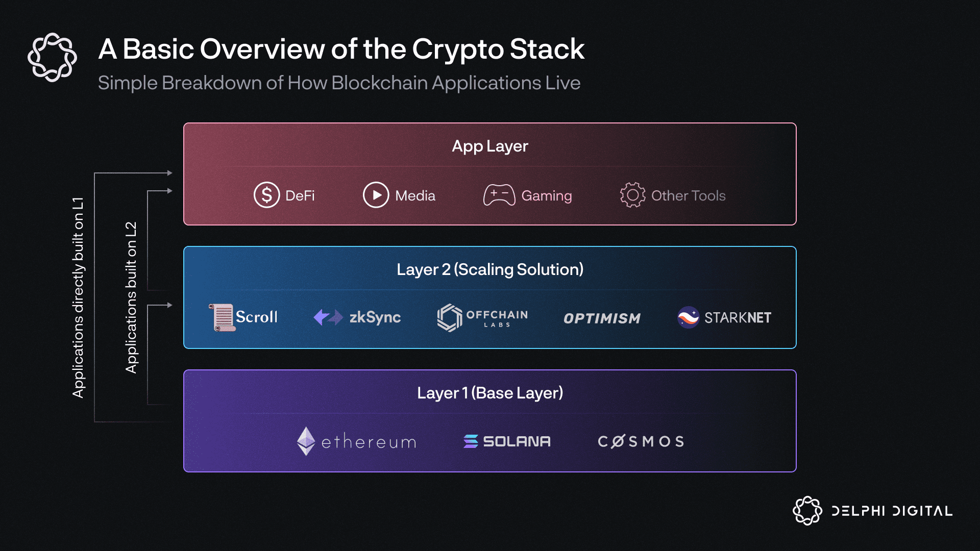This screenshot has width=980, height=551.
Task: Click the Media play button icon
Action: point(375,196)
